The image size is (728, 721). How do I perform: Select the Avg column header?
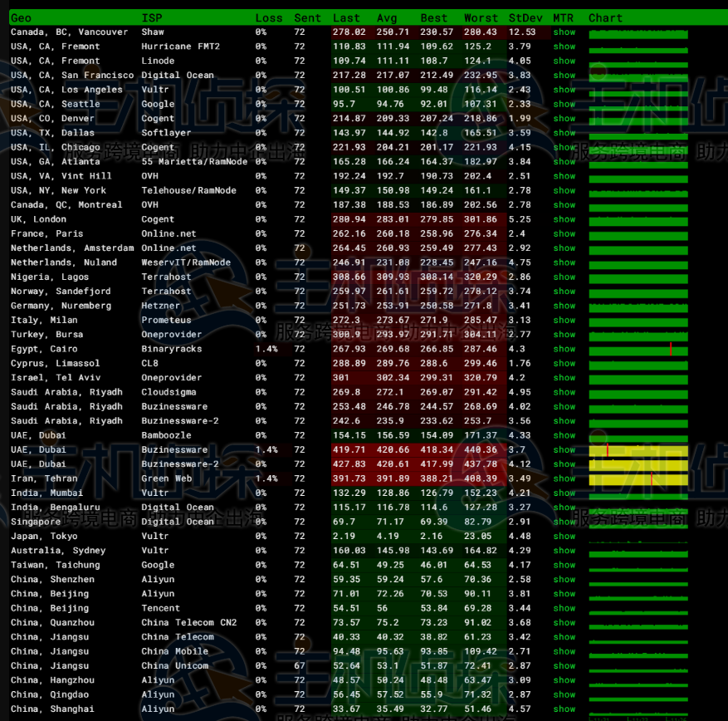click(x=386, y=17)
